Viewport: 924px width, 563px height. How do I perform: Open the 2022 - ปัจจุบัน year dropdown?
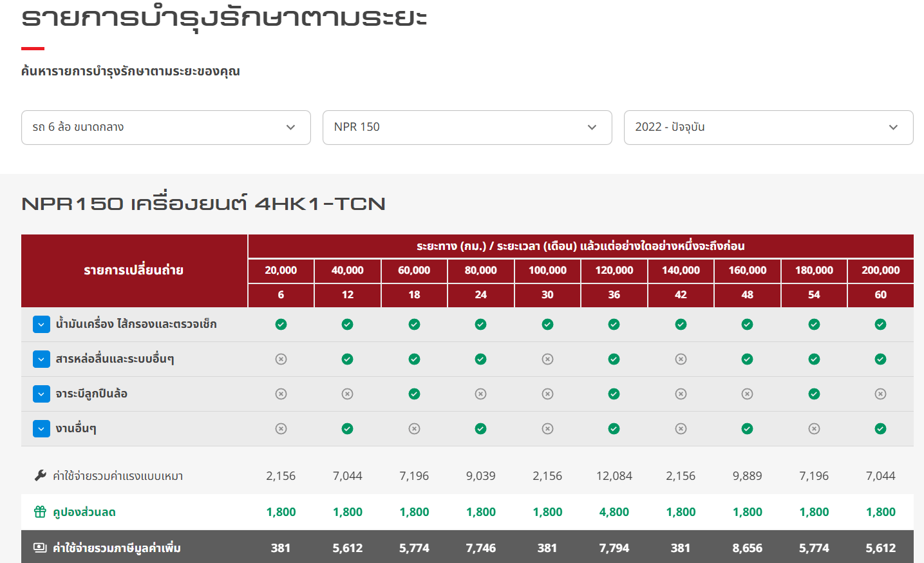click(768, 128)
